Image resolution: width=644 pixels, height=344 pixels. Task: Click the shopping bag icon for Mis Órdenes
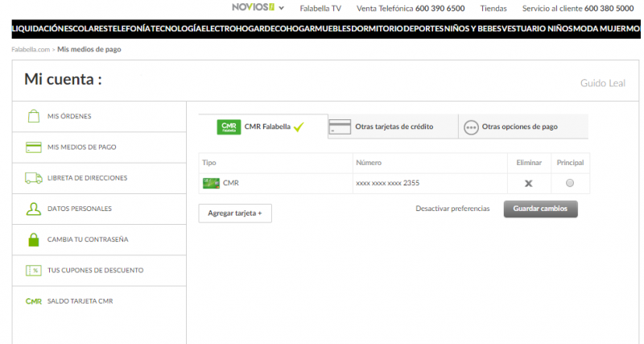coord(33,117)
